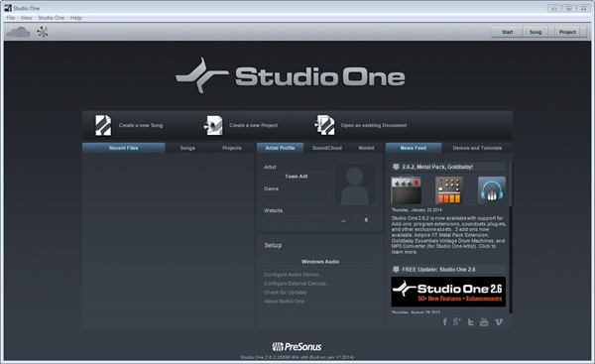Image resolution: width=595 pixels, height=364 pixels.
Task: Click the Thursday, January 23 2014 date
Action: pyautogui.click(x=416, y=210)
